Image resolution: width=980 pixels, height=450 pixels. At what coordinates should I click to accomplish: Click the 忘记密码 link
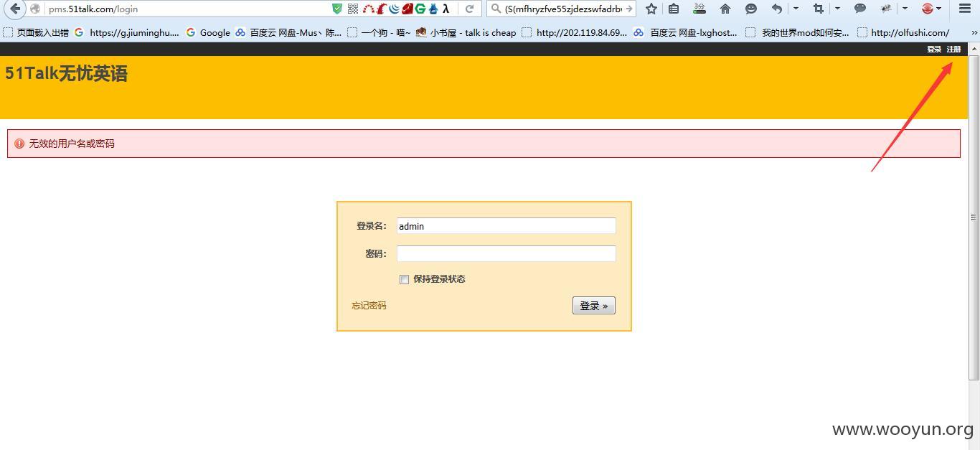point(369,306)
